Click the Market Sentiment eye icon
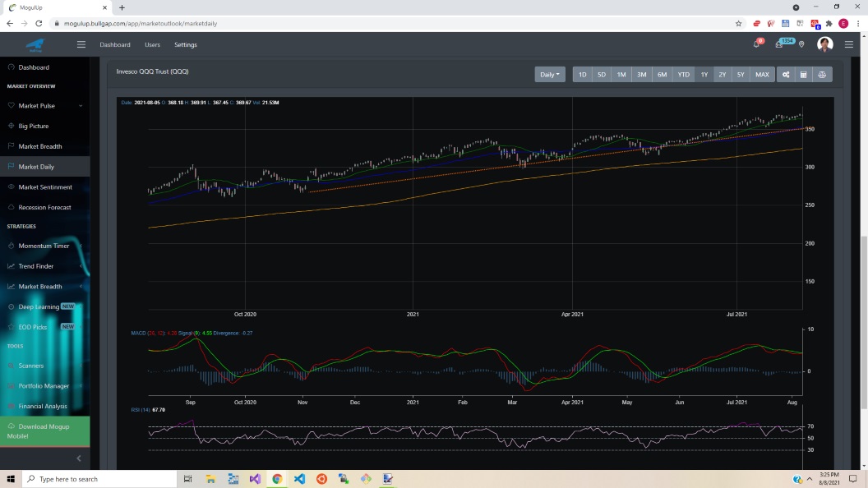Screen dimensions: 868x488 click(x=11, y=187)
